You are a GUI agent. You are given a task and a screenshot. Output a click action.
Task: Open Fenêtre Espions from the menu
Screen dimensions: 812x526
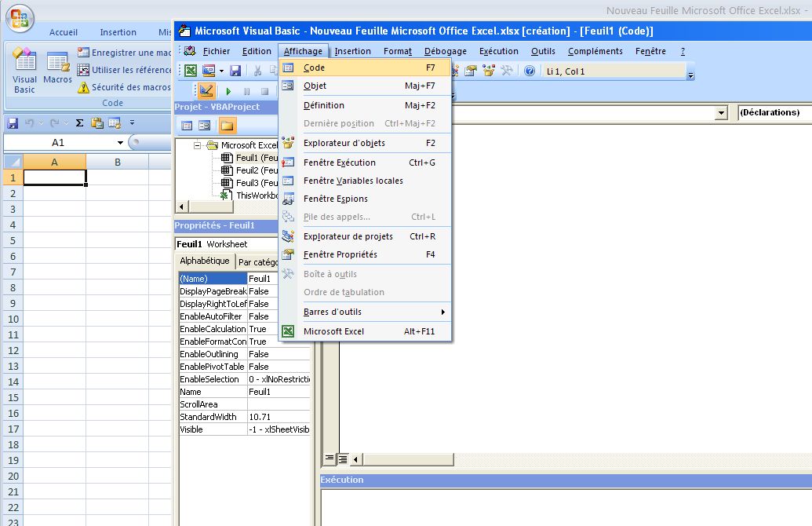point(366,199)
